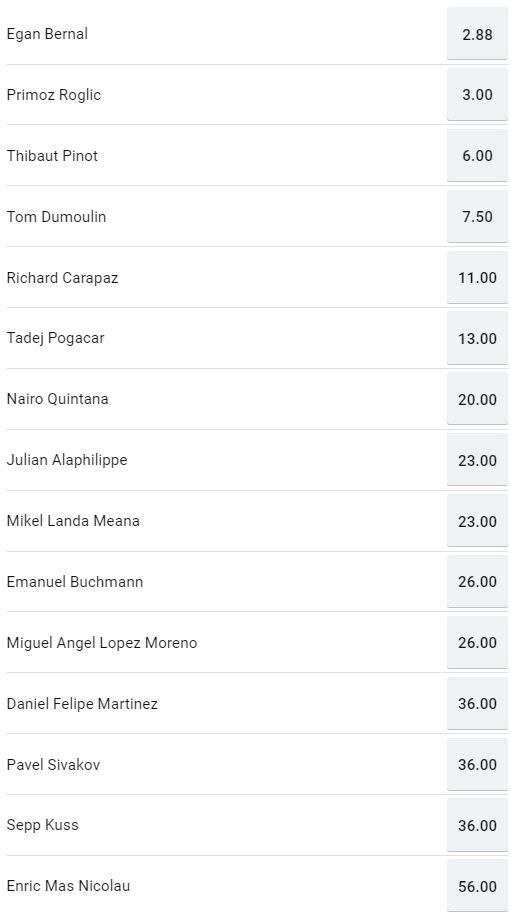Pick Daniel Felipe Martinez odds 36.00
This screenshot has height=914, width=511.
coord(477,704)
